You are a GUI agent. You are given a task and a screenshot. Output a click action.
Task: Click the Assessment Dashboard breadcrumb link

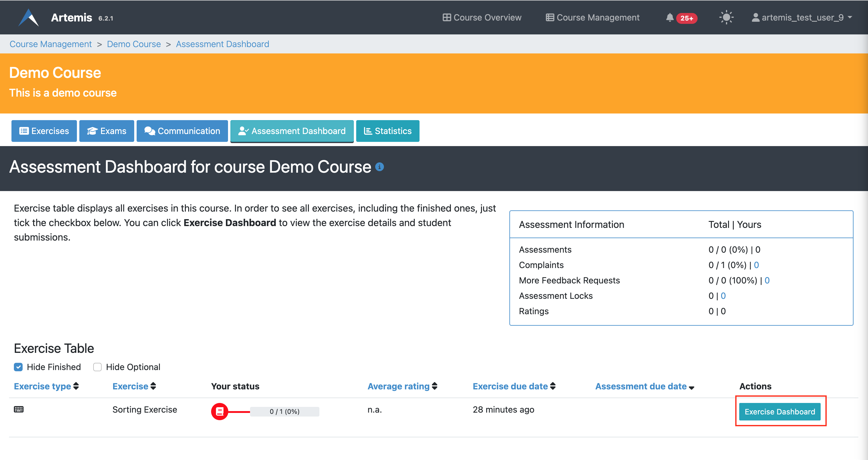pos(222,44)
